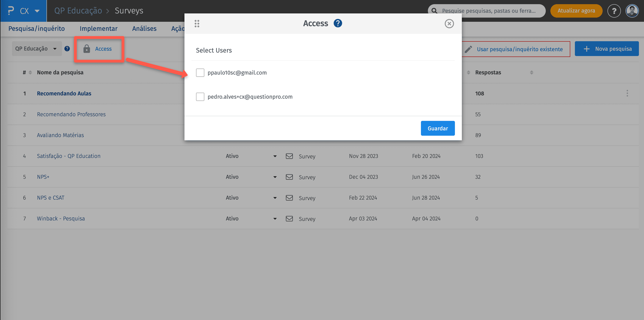This screenshot has width=644, height=320.
Task: Expand the CX product switcher dropdown
Action: coord(37,11)
